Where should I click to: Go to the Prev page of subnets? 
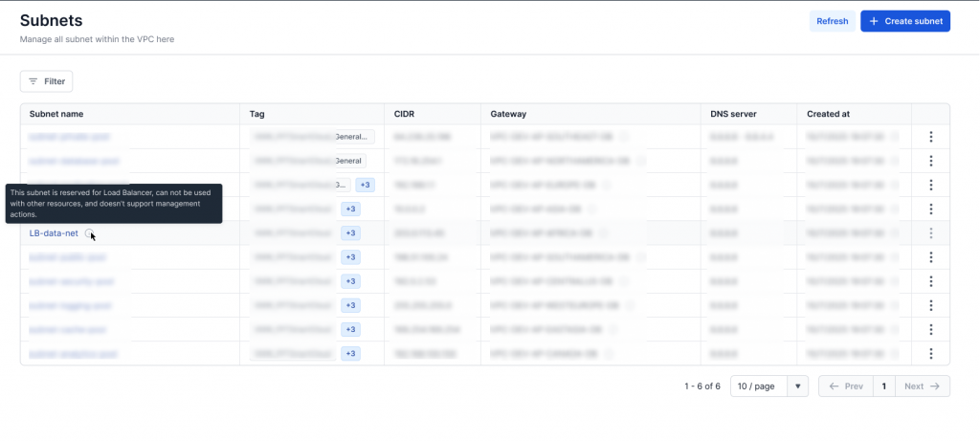[x=845, y=386]
